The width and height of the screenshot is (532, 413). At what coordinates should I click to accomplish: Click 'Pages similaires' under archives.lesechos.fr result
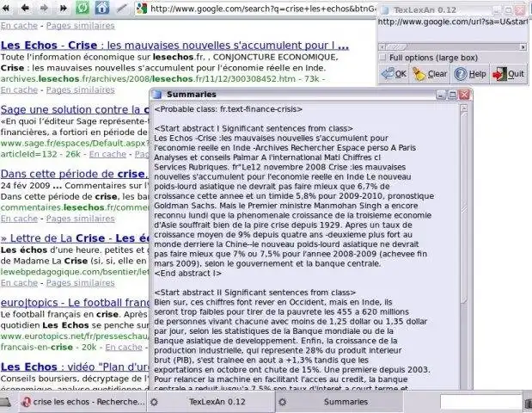coord(81,90)
